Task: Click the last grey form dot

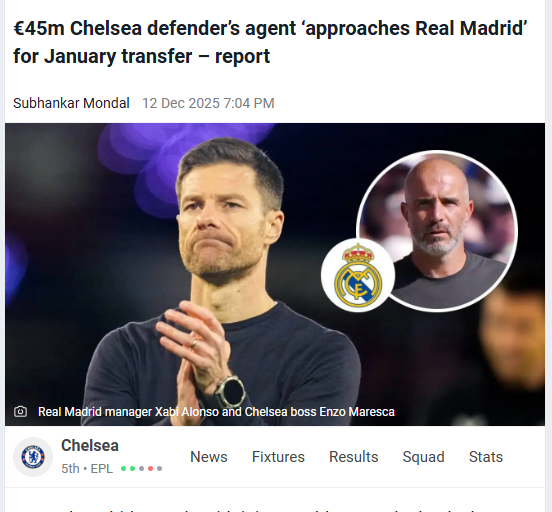Action: [x=159, y=469]
